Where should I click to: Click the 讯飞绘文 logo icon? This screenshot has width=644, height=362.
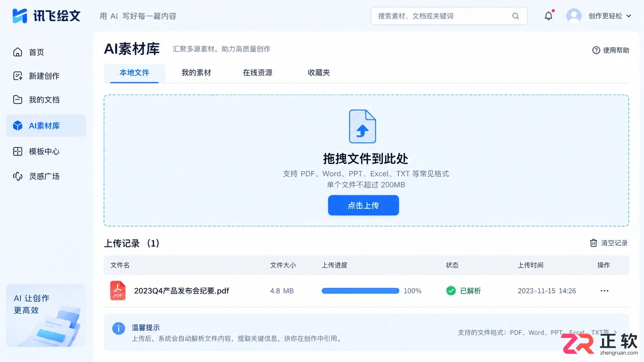(20, 16)
